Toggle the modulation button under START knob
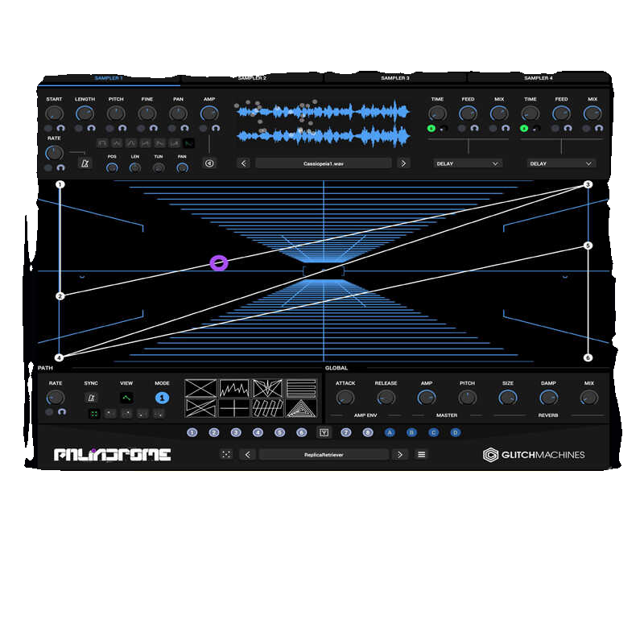Image resolution: width=644 pixels, height=644 pixels. [48, 129]
